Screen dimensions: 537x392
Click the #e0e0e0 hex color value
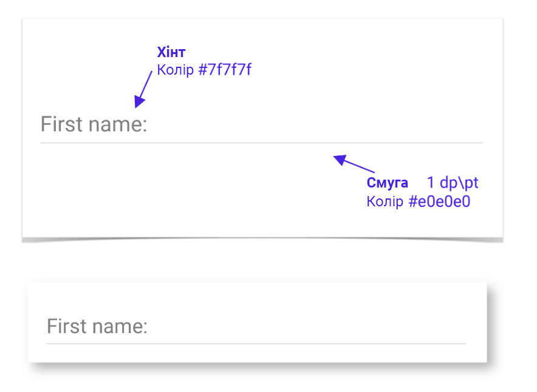439,201
